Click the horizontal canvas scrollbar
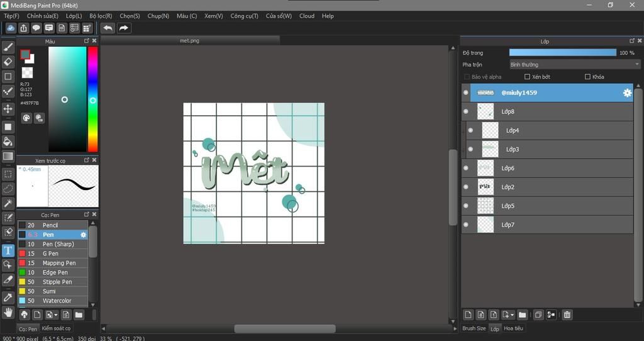Image resolution: width=644 pixels, height=341 pixels. pyautogui.click(x=285, y=328)
